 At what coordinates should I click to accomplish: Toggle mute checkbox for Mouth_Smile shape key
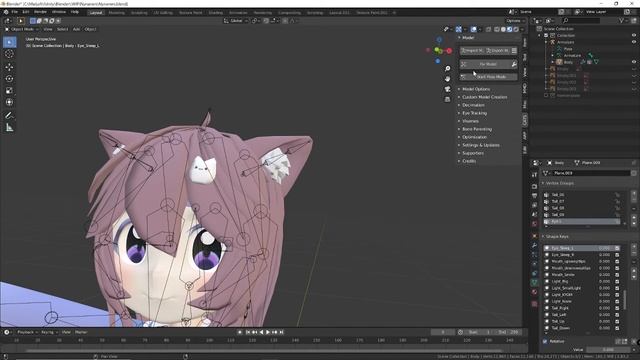[617, 275]
